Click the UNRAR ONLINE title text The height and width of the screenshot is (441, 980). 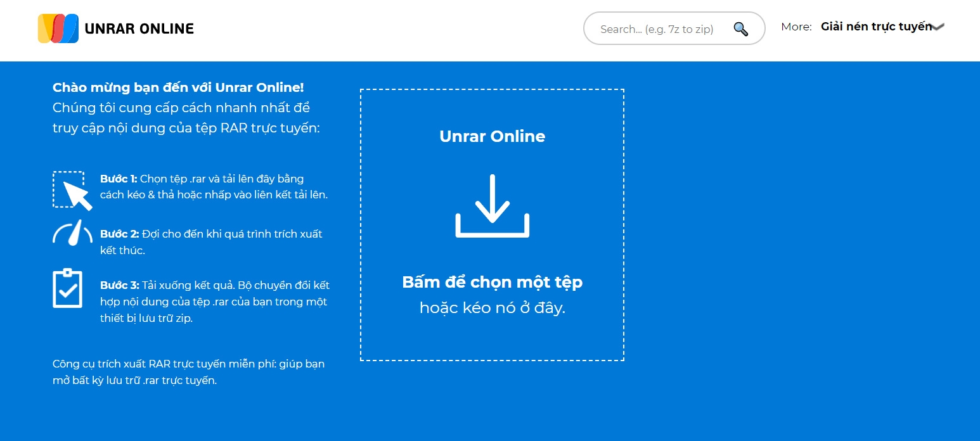coord(139,28)
